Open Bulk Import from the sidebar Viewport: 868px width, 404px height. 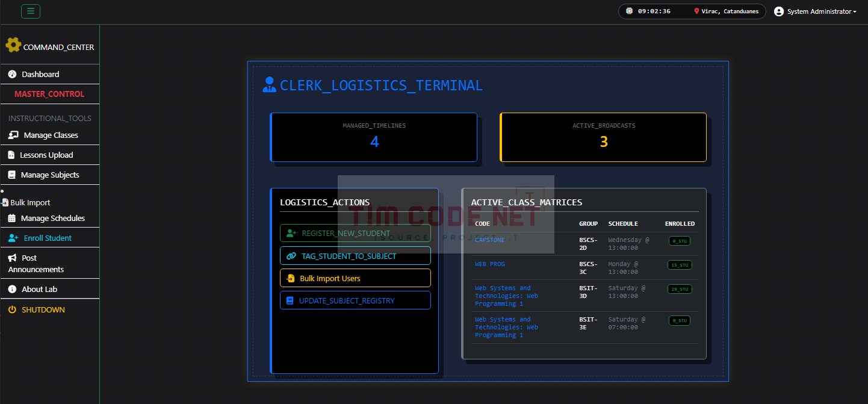[x=26, y=203]
